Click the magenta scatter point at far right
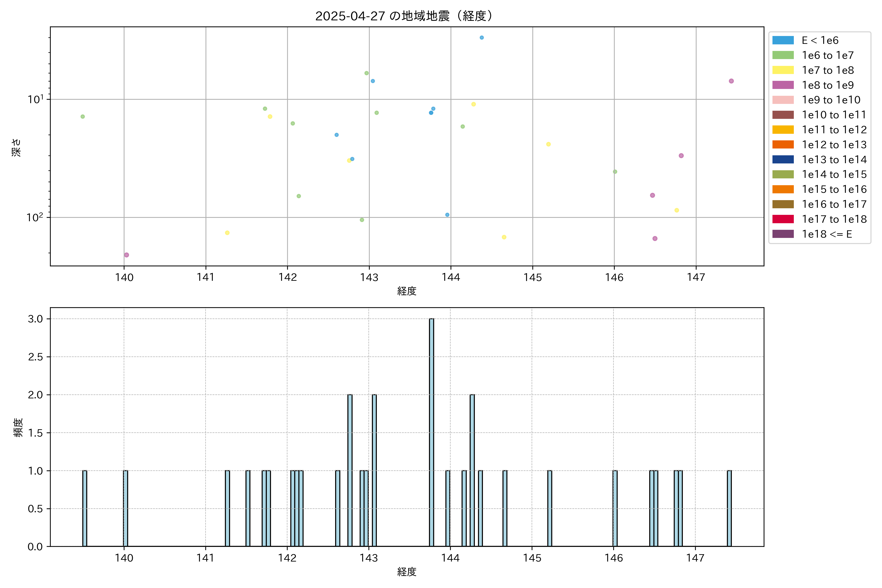The height and width of the screenshot is (588, 882). (x=731, y=81)
